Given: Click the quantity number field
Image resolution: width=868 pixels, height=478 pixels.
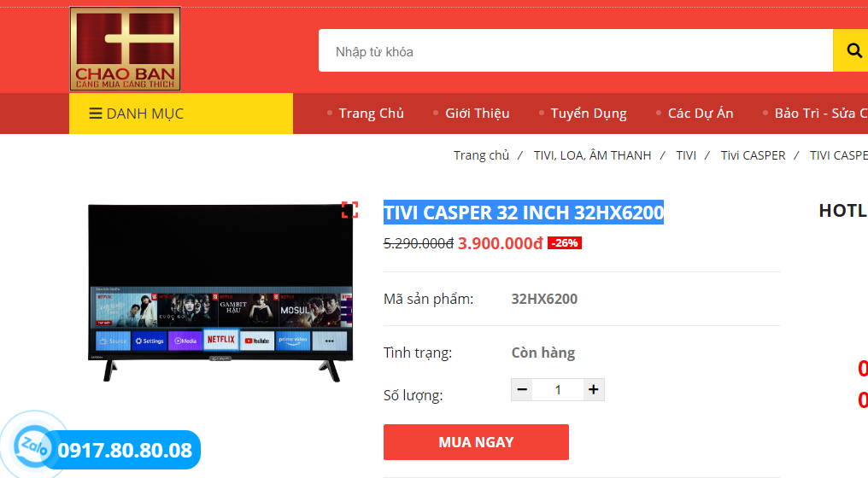Looking at the screenshot, I should click(x=558, y=390).
